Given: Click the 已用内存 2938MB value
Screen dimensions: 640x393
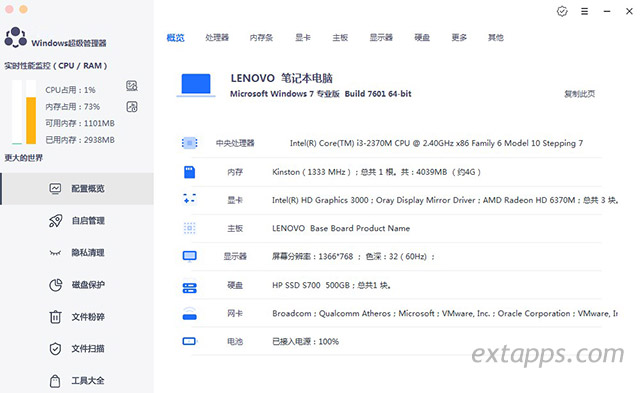Looking at the screenshot, I should tap(80, 140).
